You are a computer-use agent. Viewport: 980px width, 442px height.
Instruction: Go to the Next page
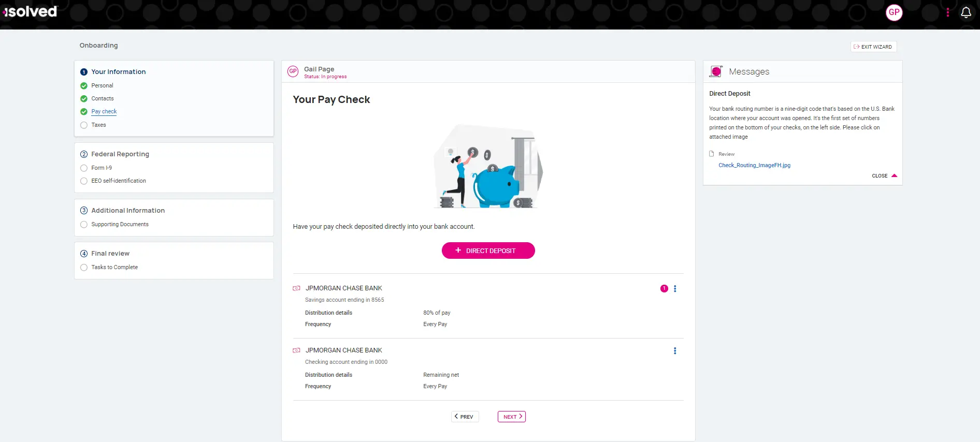click(512, 417)
